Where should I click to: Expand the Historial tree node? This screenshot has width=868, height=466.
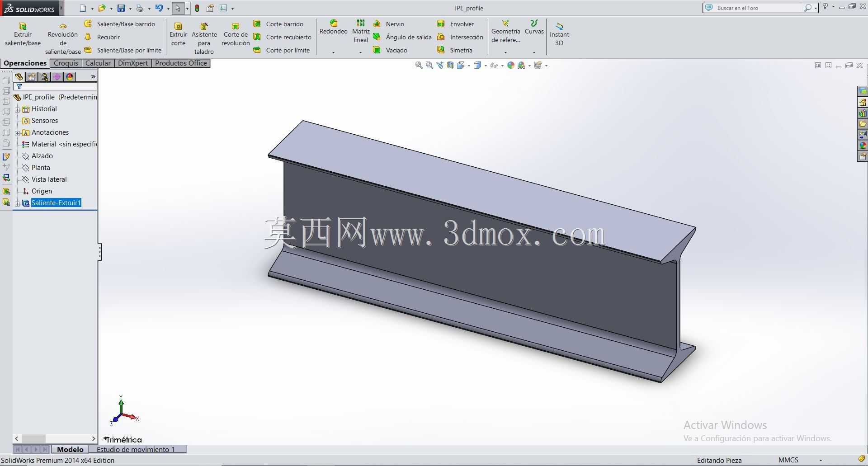click(17, 109)
